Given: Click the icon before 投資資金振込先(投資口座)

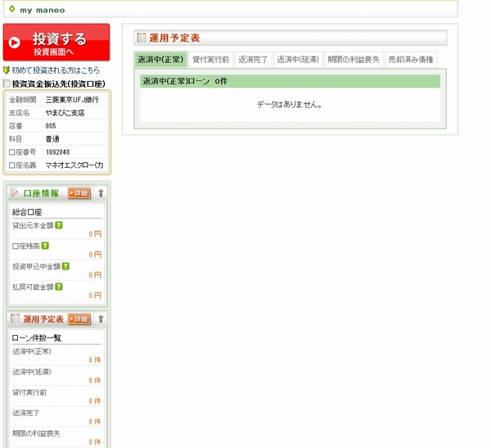Looking at the screenshot, I should tap(7, 84).
